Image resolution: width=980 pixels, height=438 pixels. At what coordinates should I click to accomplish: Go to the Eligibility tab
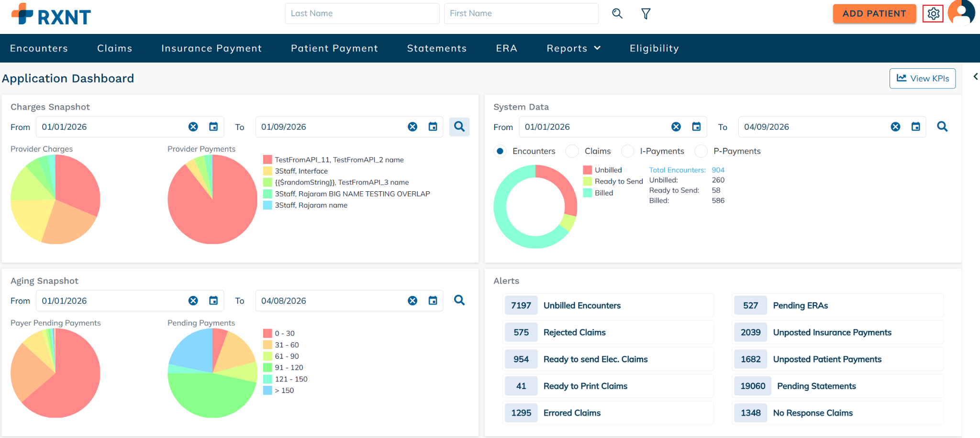654,48
